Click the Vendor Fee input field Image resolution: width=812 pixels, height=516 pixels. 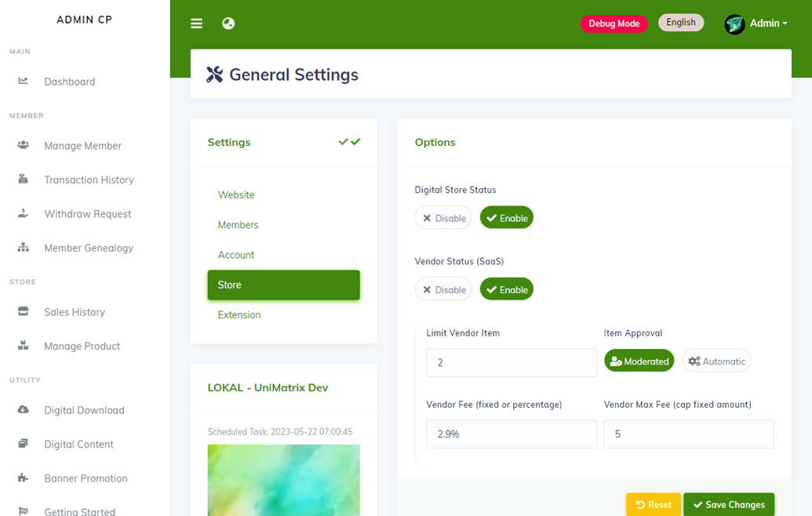(x=511, y=434)
